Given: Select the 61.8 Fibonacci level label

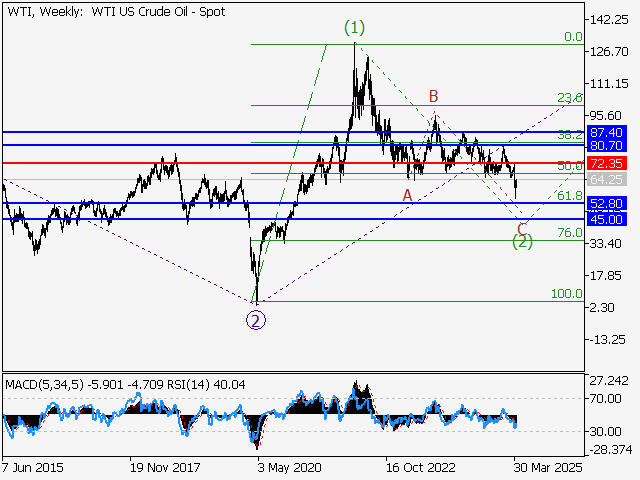Looking at the screenshot, I should (x=569, y=196).
